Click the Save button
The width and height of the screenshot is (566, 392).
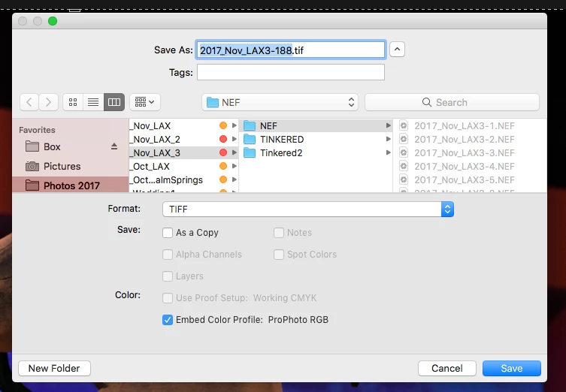coord(511,368)
